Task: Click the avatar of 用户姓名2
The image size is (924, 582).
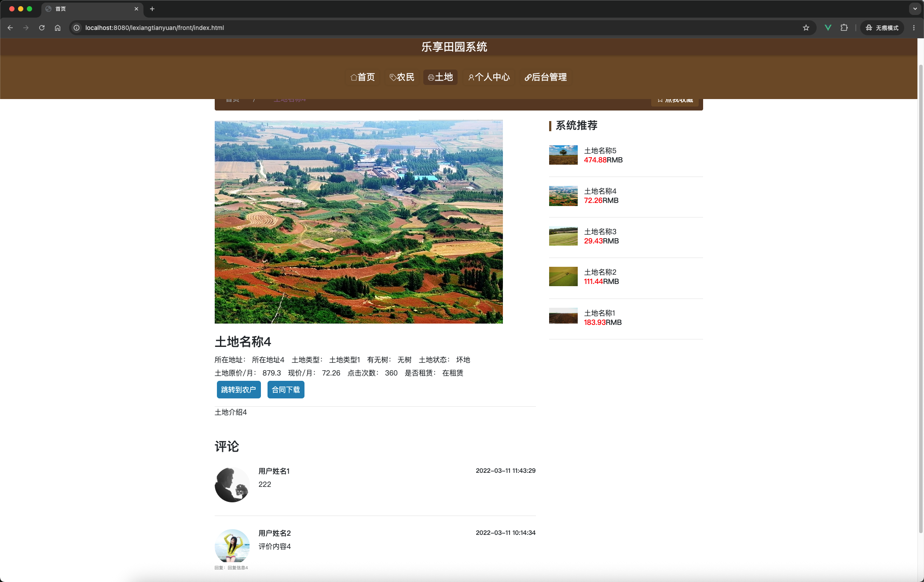Action: tap(232, 546)
